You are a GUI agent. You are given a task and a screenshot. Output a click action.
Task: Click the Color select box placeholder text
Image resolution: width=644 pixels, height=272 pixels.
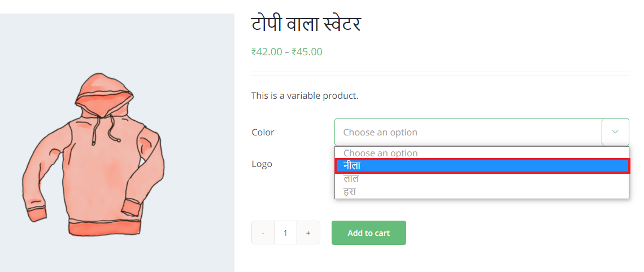(x=380, y=132)
